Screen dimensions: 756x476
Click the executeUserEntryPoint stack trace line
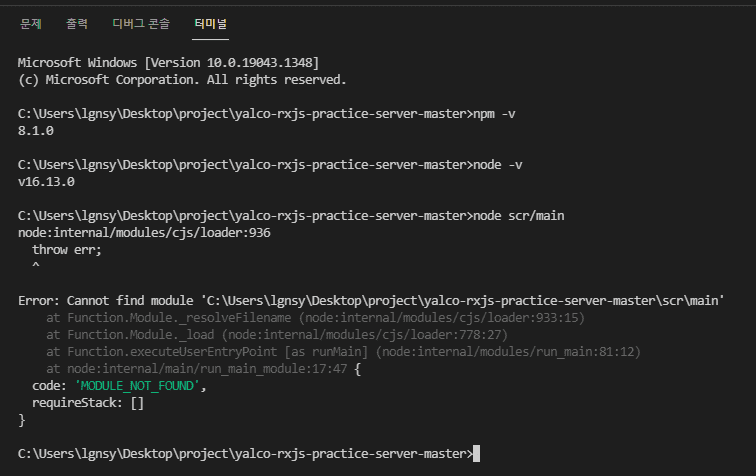(343, 351)
